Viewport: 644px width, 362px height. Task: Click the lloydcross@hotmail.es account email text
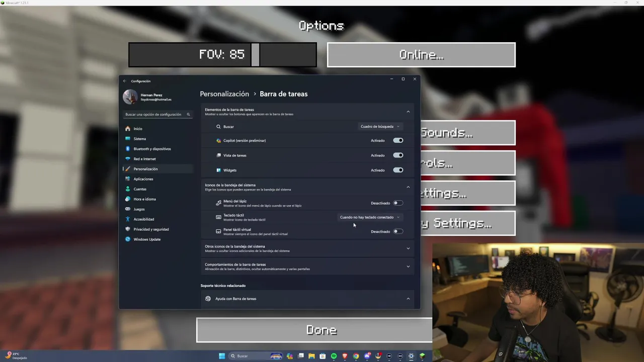click(x=156, y=100)
